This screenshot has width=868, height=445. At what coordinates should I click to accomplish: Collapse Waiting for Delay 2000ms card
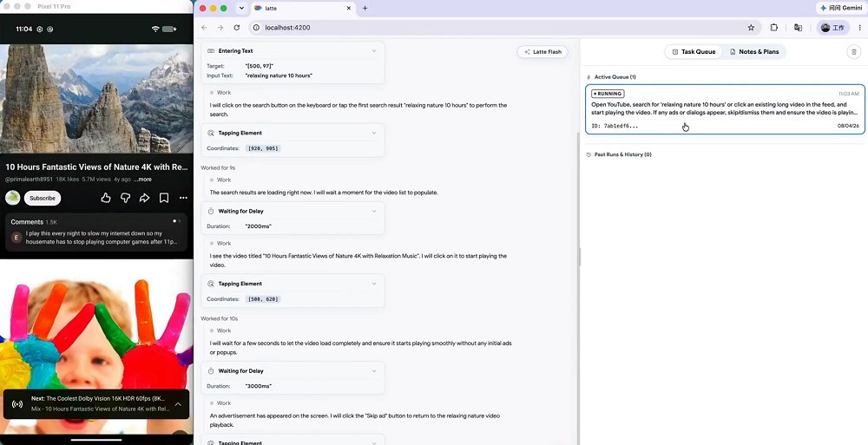point(373,212)
